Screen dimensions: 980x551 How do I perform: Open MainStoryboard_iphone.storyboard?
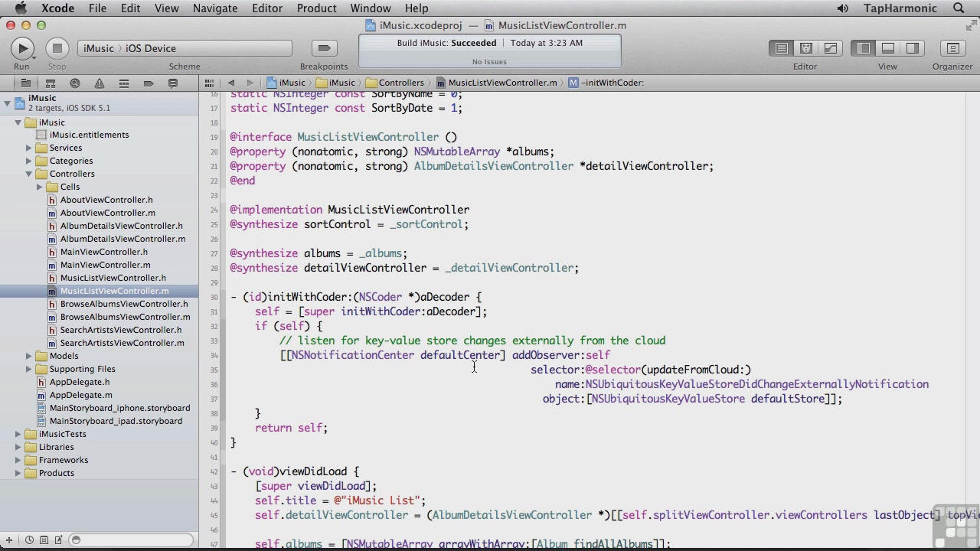(120, 408)
